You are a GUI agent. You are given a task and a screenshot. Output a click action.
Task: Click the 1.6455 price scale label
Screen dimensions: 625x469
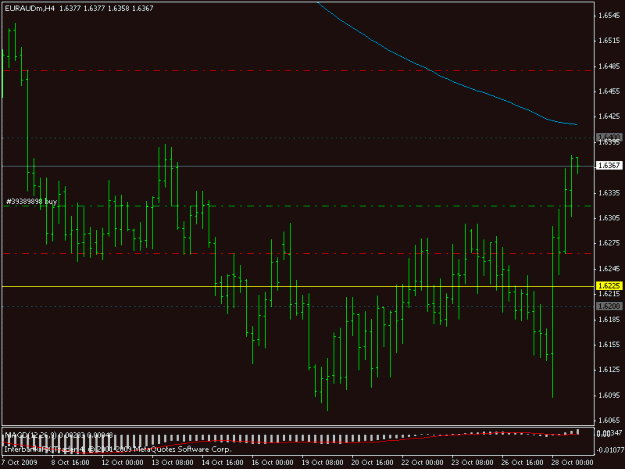[x=609, y=91]
